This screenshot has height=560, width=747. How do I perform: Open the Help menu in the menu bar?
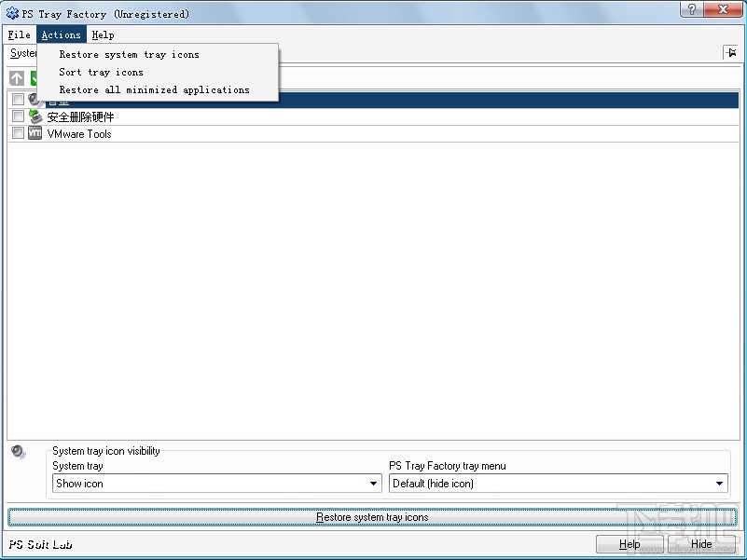pos(103,34)
